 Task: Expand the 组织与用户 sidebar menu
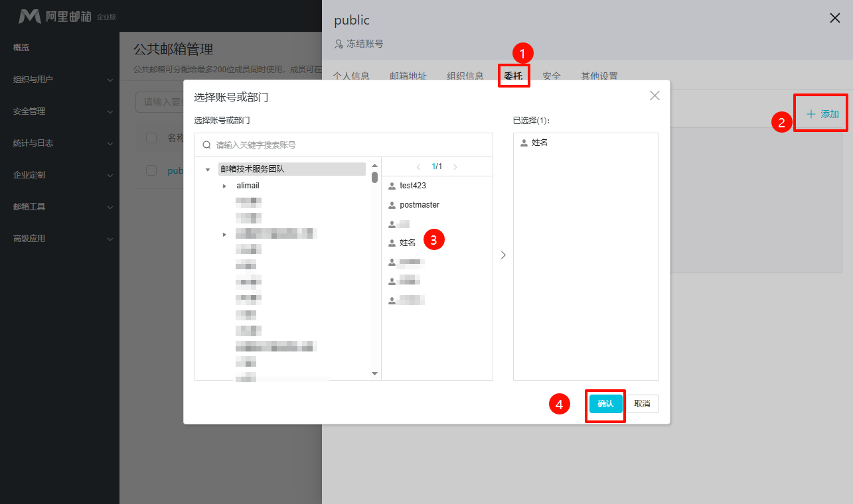60,80
